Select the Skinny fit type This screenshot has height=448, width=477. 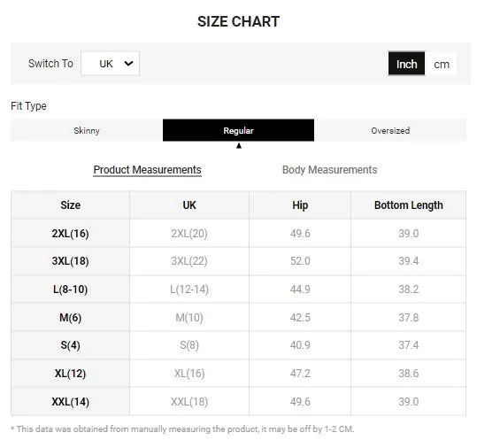pos(87,130)
